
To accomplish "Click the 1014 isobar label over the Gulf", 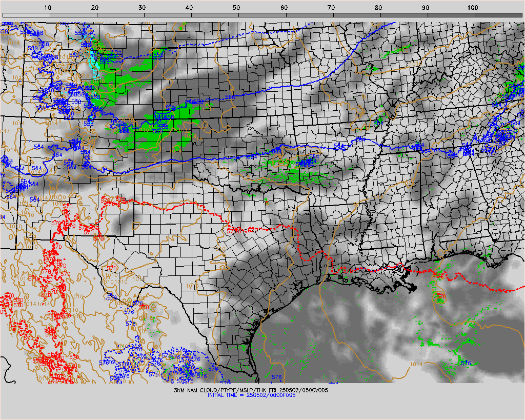I will click(x=416, y=364).
